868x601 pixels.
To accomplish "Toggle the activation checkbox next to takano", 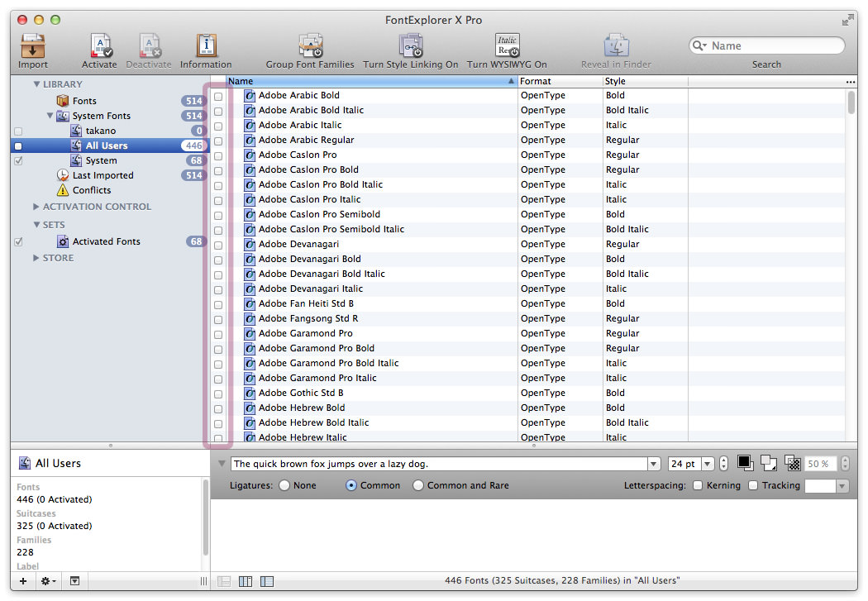I will 18,131.
